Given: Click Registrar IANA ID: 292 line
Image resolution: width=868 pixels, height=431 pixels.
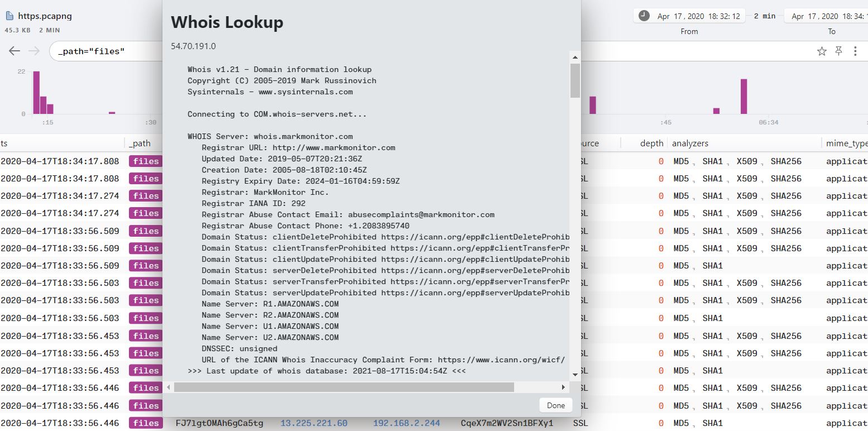Looking at the screenshot, I should pyautogui.click(x=253, y=203).
